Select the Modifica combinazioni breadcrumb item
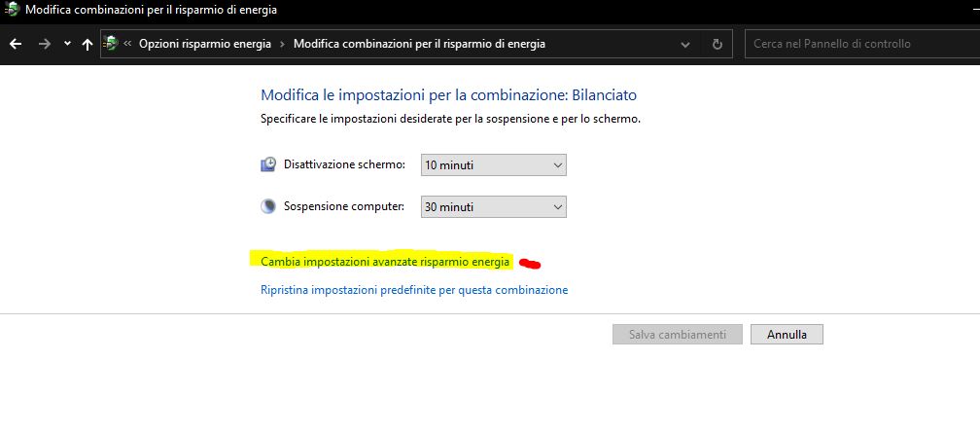 point(419,44)
